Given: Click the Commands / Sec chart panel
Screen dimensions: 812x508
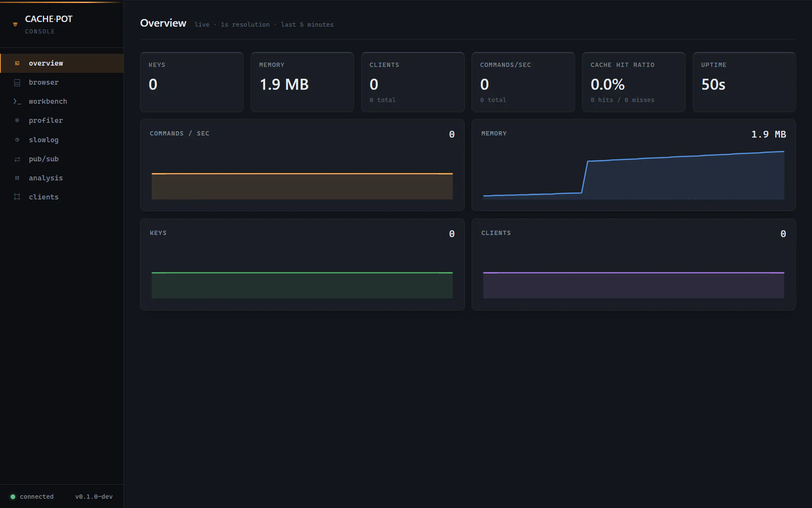Looking at the screenshot, I should 302,165.
